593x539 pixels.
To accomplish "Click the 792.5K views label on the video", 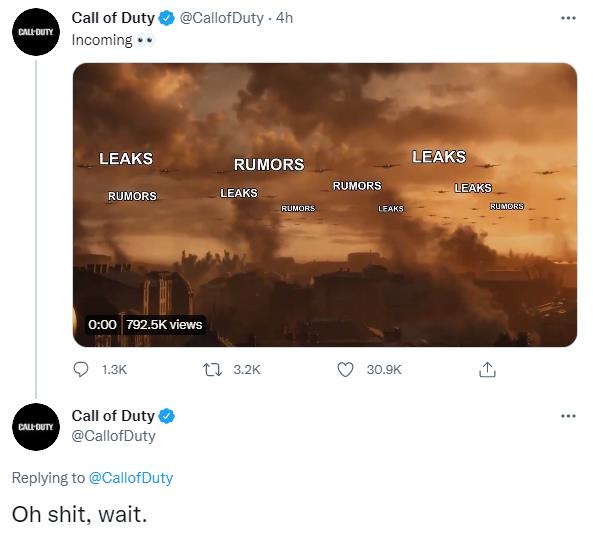I will pos(164,325).
